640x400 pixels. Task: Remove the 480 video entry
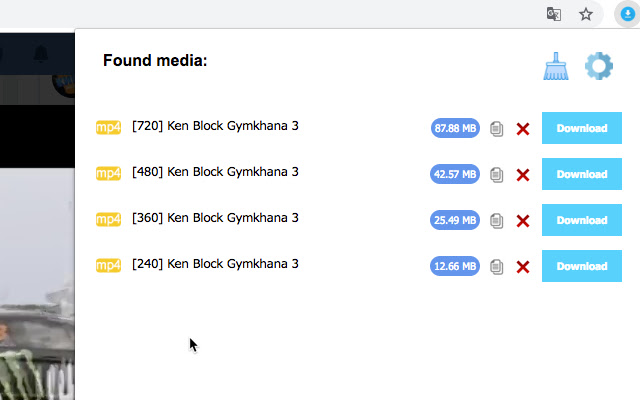point(523,175)
